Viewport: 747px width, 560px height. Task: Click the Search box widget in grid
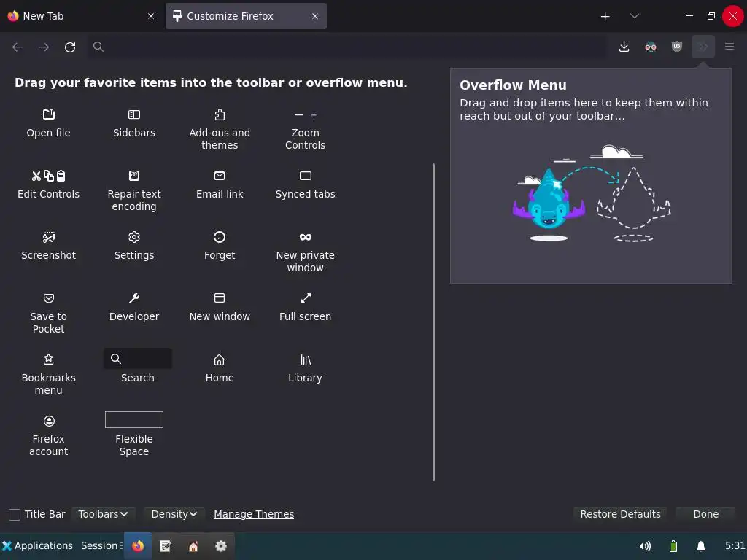tap(138, 359)
